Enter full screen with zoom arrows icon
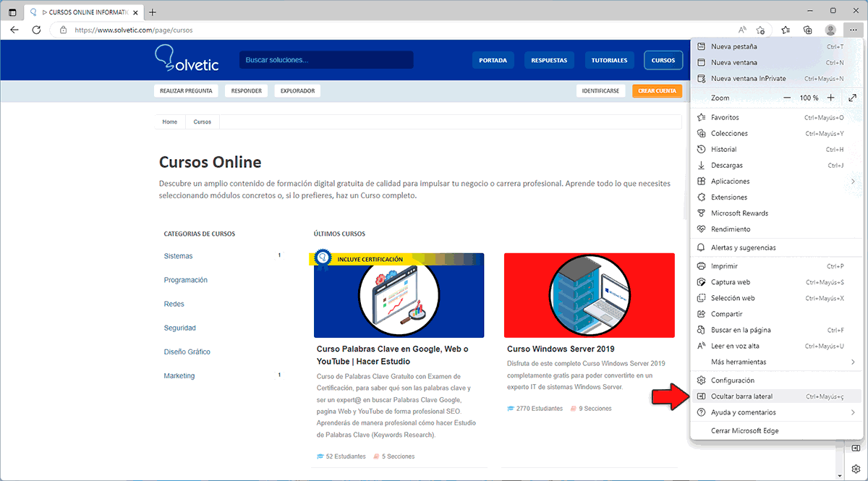The image size is (868, 481). [x=853, y=98]
